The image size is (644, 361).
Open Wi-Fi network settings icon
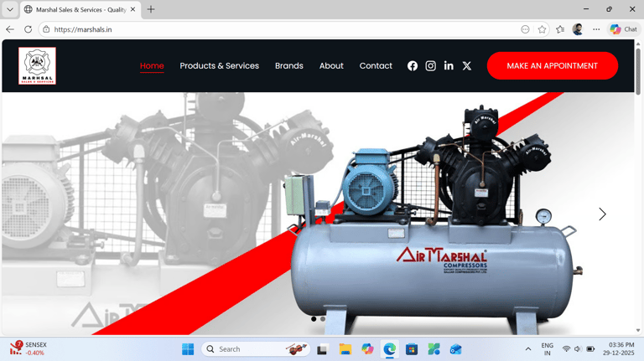(x=566, y=349)
